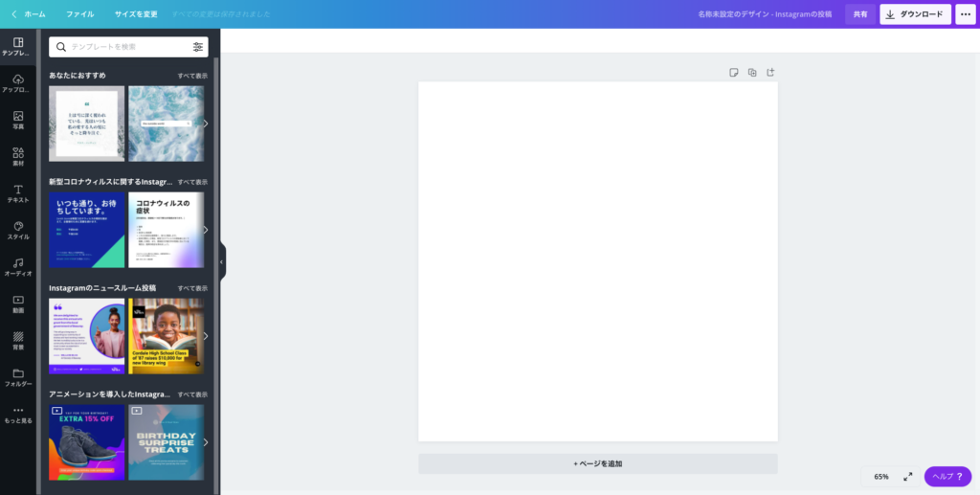
Task: Open the 65% zoom level dropdown
Action: [x=881, y=477]
